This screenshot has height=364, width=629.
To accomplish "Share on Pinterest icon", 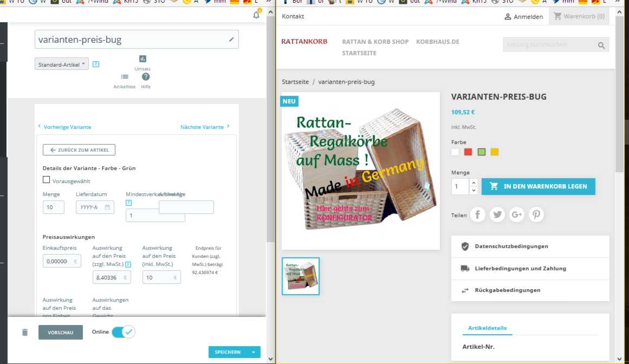I will pyautogui.click(x=536, y=215).
